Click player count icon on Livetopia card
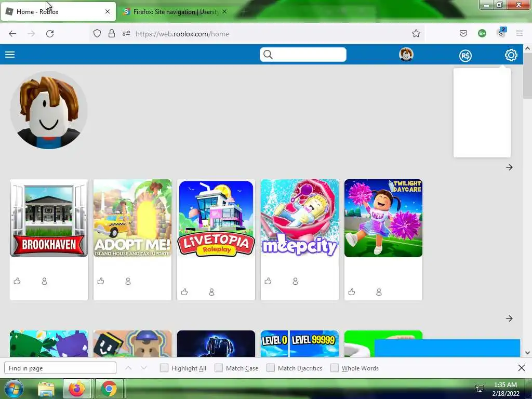 click(212, 292)
